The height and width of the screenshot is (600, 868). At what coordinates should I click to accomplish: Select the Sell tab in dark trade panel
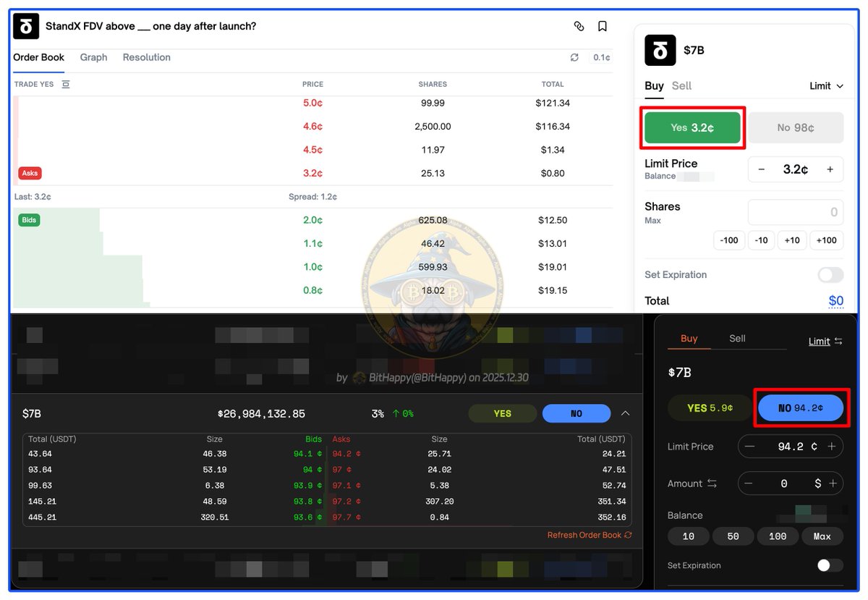(x=737, y=338)
